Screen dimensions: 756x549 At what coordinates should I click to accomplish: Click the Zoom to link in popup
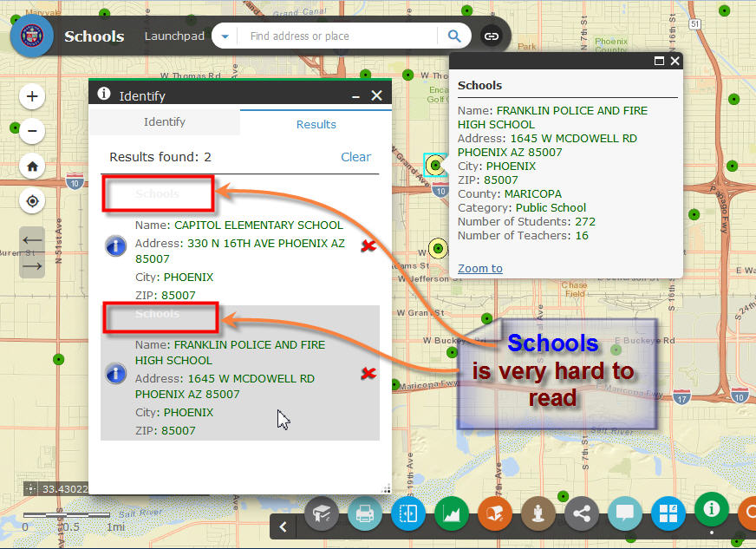coord(479,269)
